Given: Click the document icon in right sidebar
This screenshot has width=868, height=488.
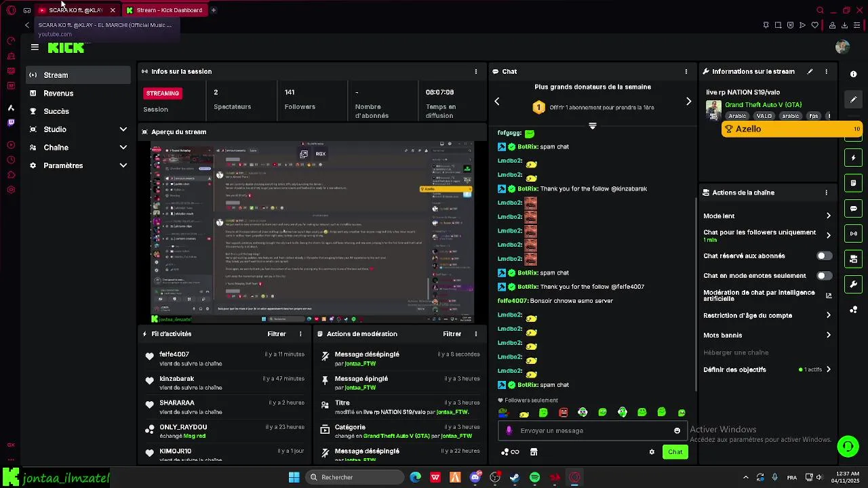Looking at the screenshot, I should click(x=854, y=183).
